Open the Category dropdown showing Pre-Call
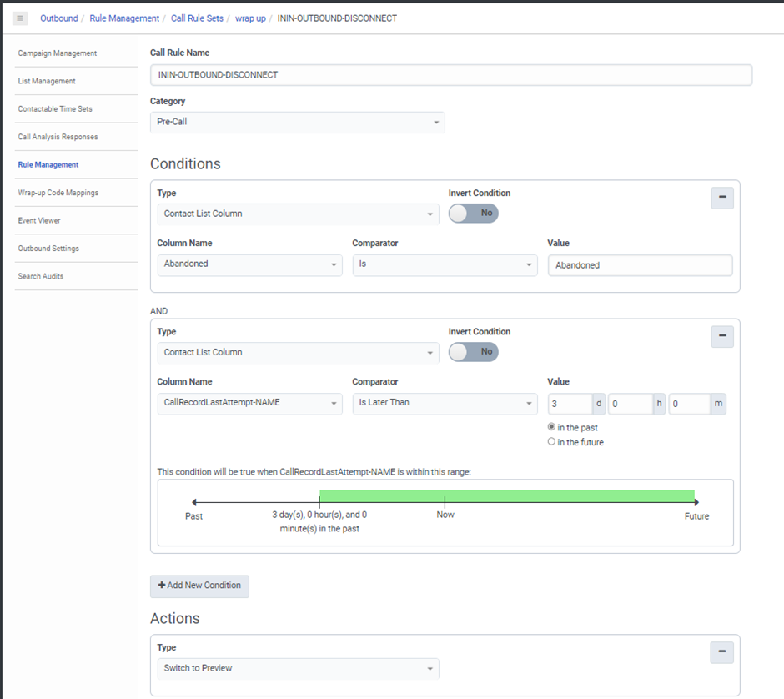This screenshot has width=784, height=699. click(x=297, y=122)
